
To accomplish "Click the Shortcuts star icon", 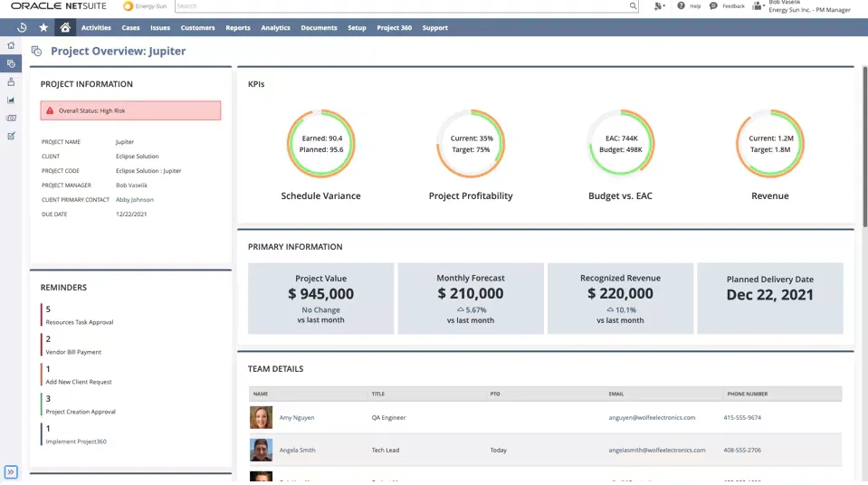I will tap(43, 28).
